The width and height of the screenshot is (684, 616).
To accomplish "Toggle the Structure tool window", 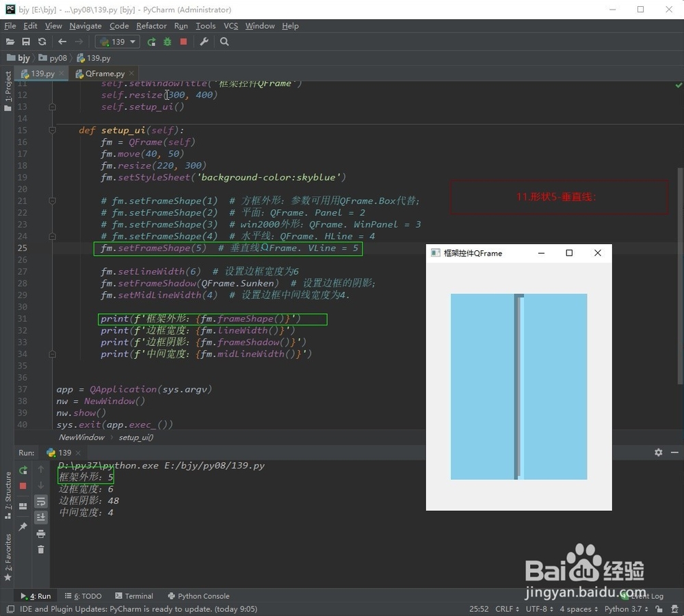I will [8, 495].
